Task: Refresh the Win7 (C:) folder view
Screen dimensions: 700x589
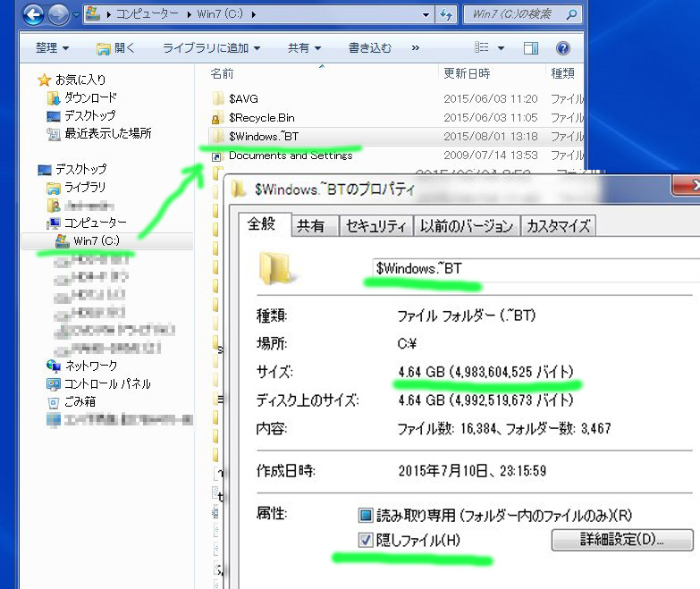Action: point(445,14)
